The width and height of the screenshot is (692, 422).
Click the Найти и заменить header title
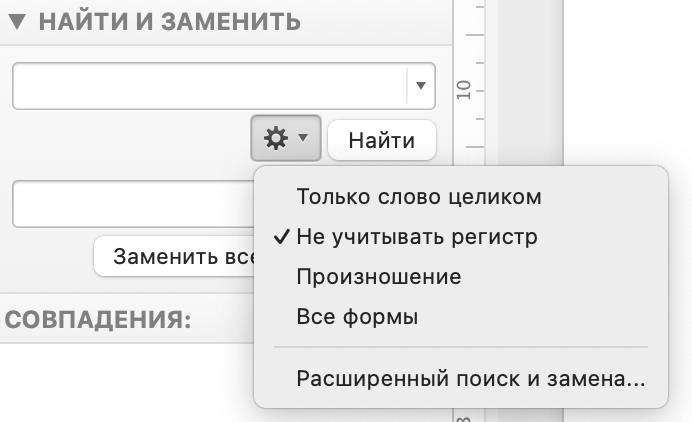(170, 21)
